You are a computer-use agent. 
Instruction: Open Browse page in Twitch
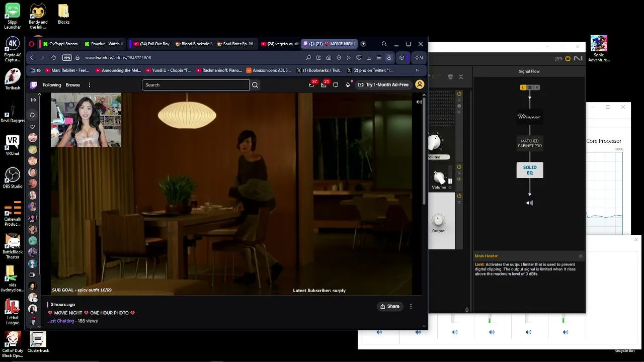[73, 85]
